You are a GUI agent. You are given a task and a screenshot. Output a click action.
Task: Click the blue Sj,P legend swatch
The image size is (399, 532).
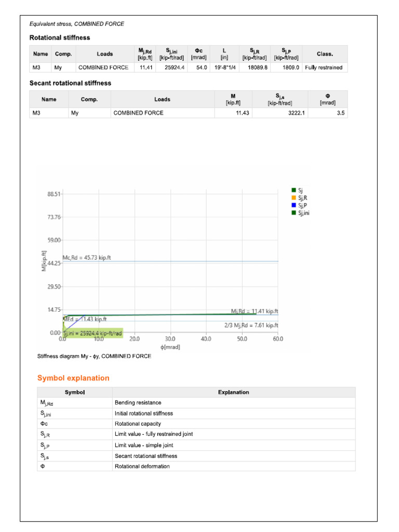[294, 205]
